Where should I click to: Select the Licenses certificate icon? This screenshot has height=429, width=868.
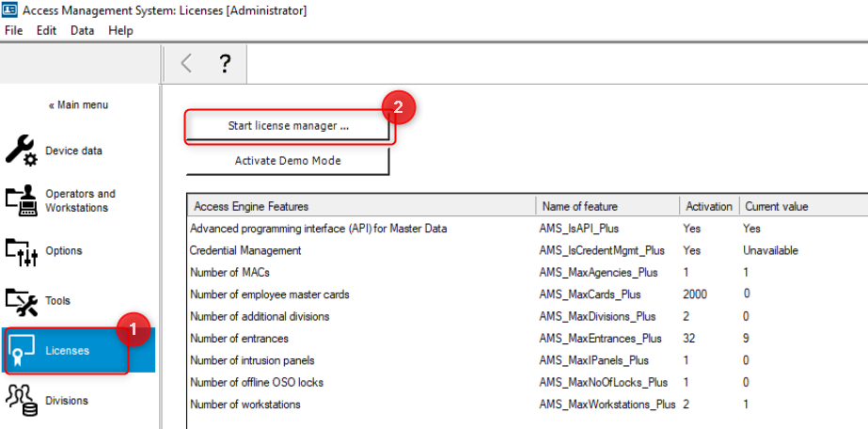[x=22, y=351]
